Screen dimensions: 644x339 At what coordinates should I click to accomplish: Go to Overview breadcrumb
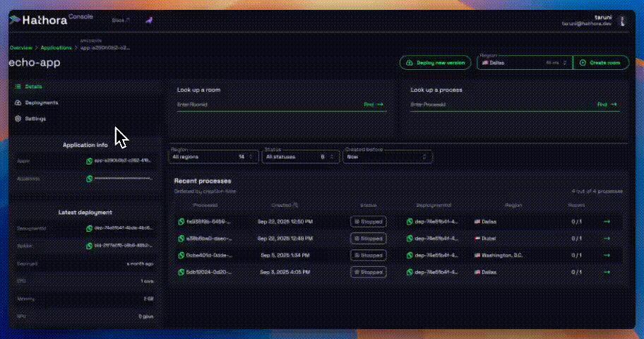21,47
